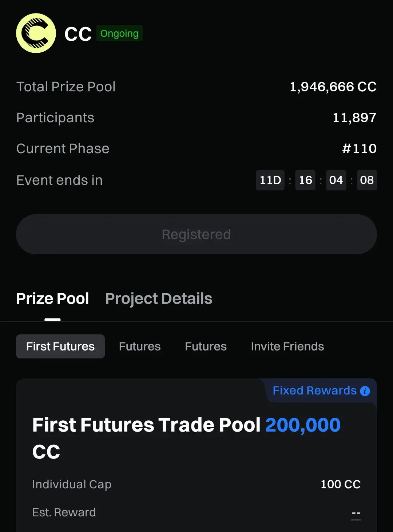Image resolution: width=393 pixels, height=532 pixels.
Task: Select the Futures tab beside Invite Friends
Action: 206,346
